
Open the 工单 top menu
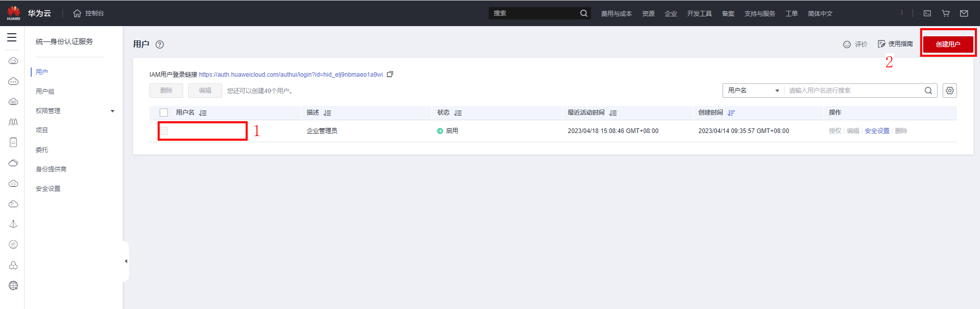792,14
